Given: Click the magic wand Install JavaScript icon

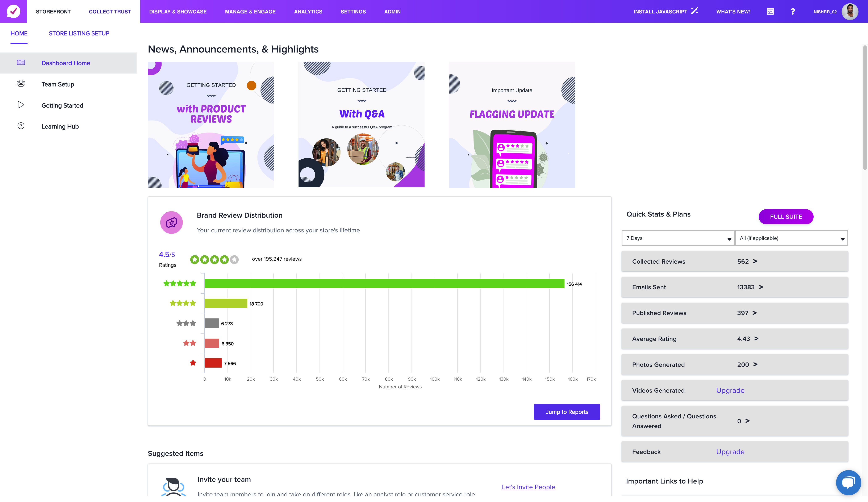Looking at the screenshot, I should point(694,11).
